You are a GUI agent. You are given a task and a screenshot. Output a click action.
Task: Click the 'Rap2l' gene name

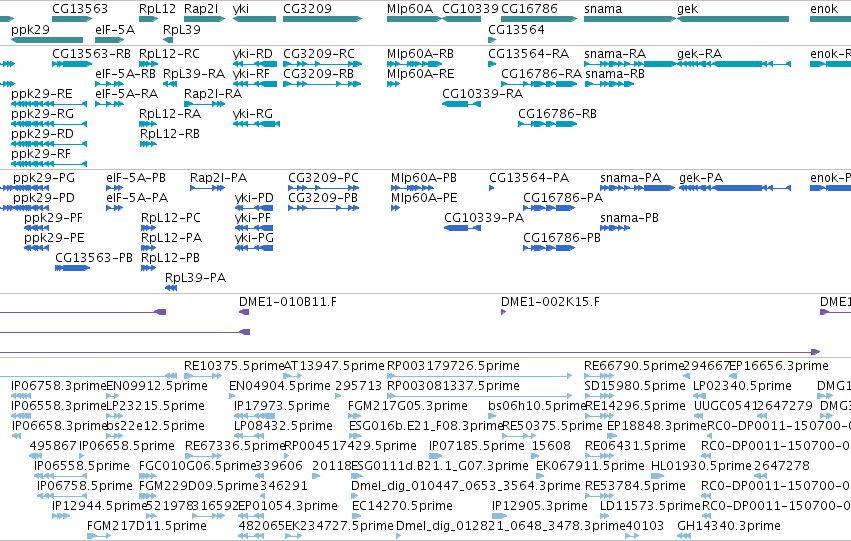coord(201,9)
